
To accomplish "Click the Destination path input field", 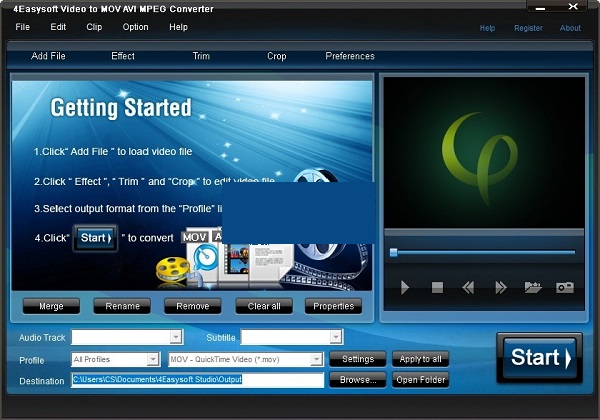I will coord(197,380).
